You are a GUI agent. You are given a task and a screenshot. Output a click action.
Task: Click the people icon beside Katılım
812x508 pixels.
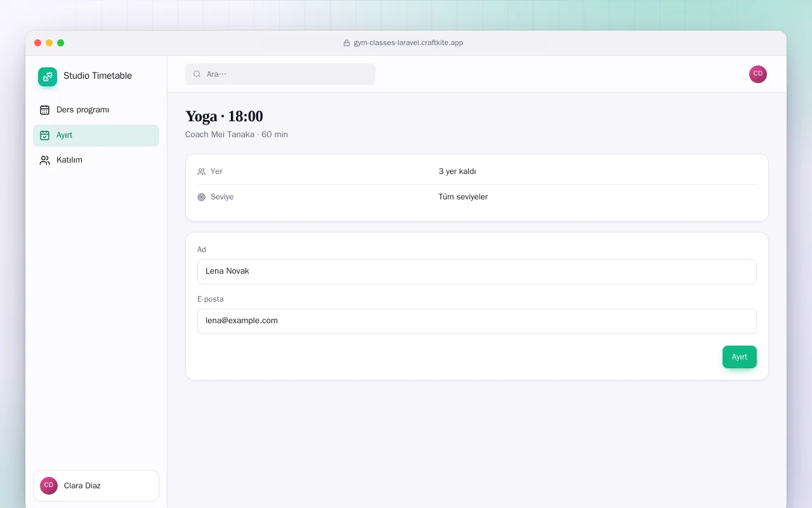click(44, 160)
